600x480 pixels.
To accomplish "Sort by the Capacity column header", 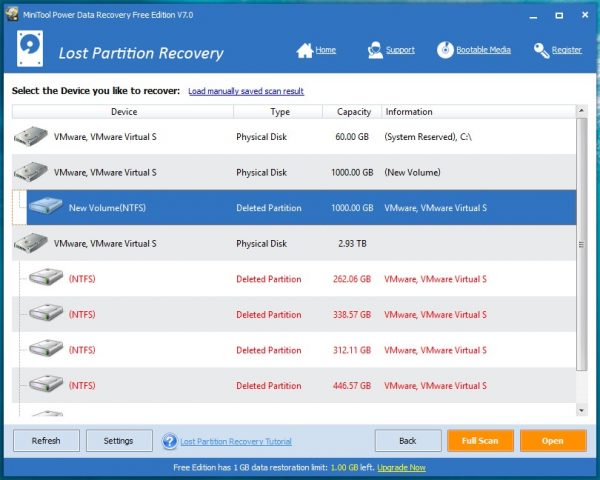I will click(x=352, y=112).
